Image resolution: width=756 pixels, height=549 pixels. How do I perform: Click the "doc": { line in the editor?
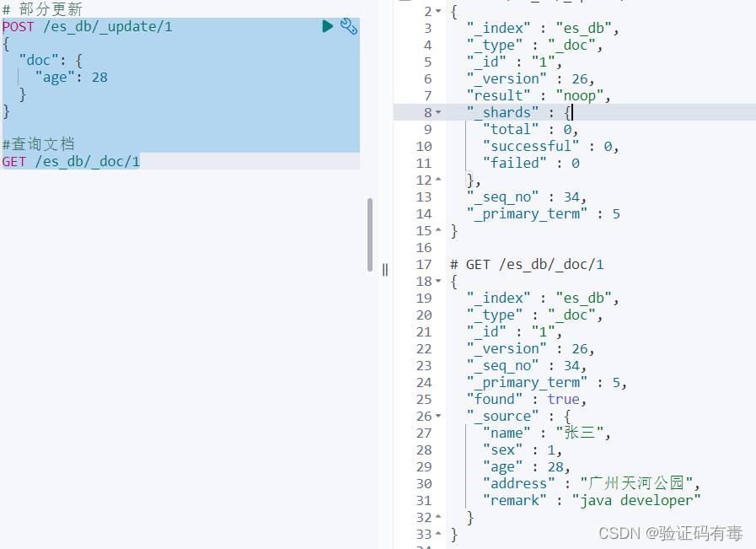click(51, 61)
